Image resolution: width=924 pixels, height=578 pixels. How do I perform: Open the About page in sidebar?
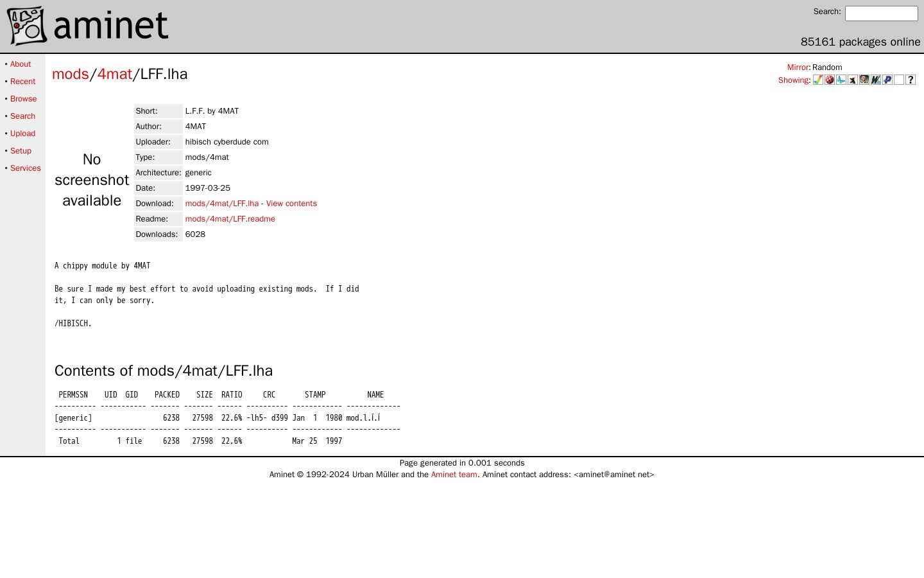click(x=21, y=64)
